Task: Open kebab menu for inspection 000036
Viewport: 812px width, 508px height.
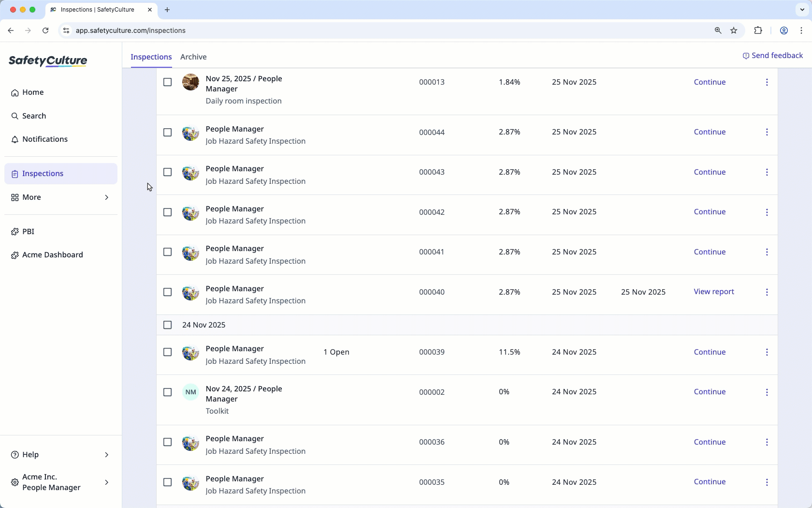Action: (x=767, y=442)
